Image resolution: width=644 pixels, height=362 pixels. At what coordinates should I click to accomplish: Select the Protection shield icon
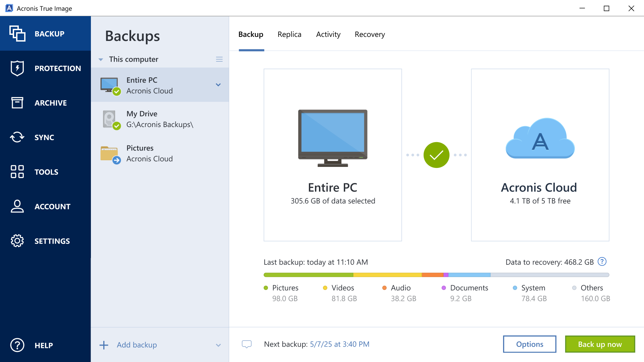coord(17,68)
